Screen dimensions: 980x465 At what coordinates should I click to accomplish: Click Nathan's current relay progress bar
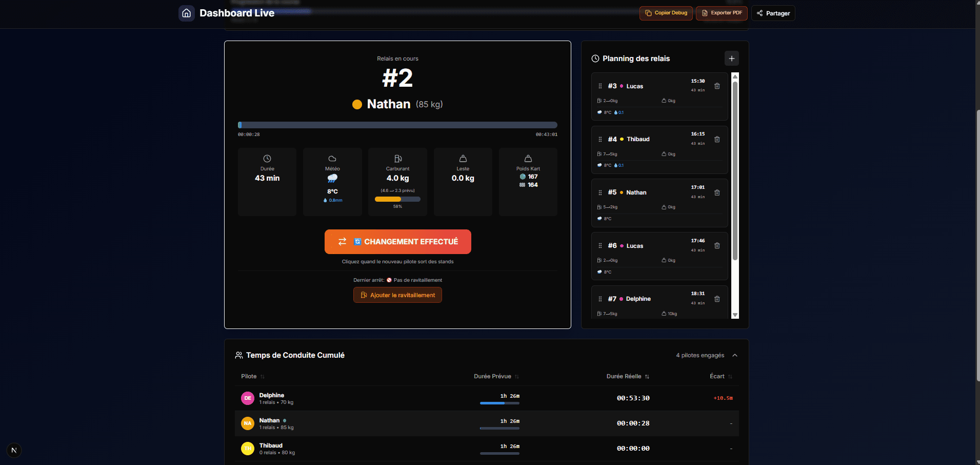point(397,125)
